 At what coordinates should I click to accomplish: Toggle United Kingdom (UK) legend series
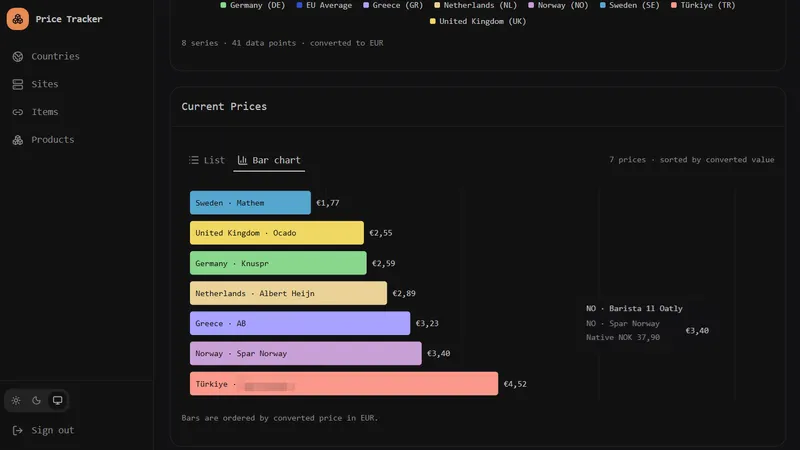[478, 21]
